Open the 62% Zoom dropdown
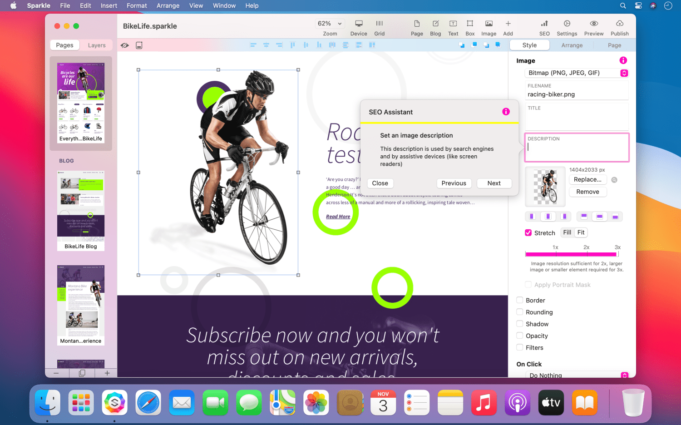The image size is (681, 425). (x=330, y=23)
